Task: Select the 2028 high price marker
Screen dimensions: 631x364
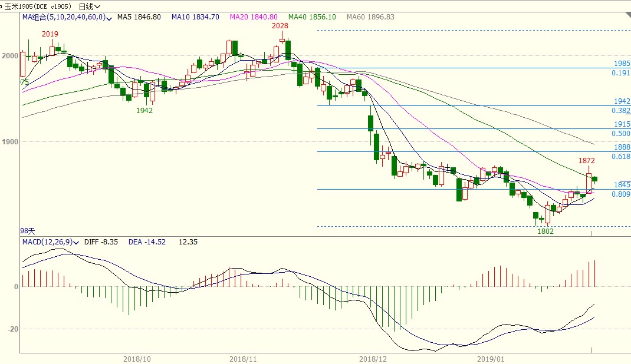Action: click(x=280, y=26)
